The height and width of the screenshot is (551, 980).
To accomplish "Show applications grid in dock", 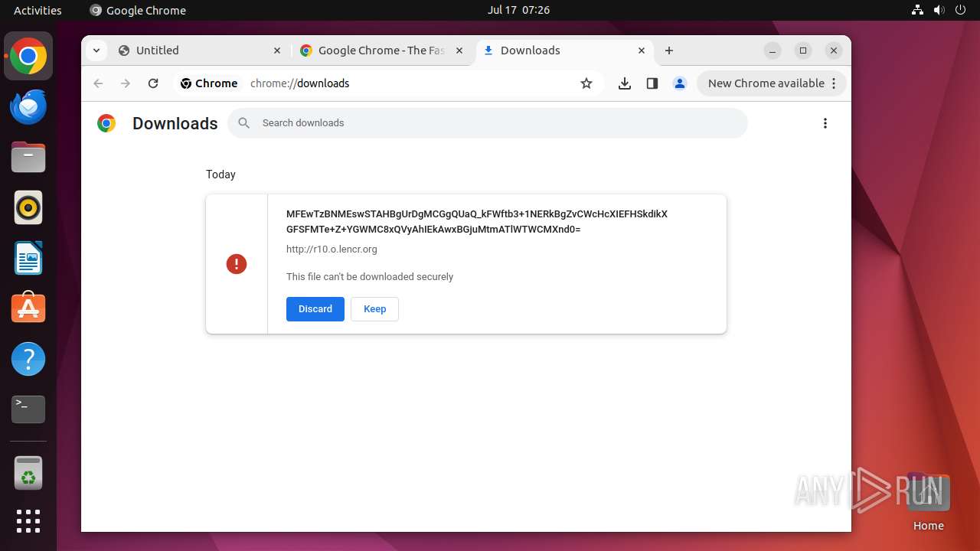I will point(28,521).
